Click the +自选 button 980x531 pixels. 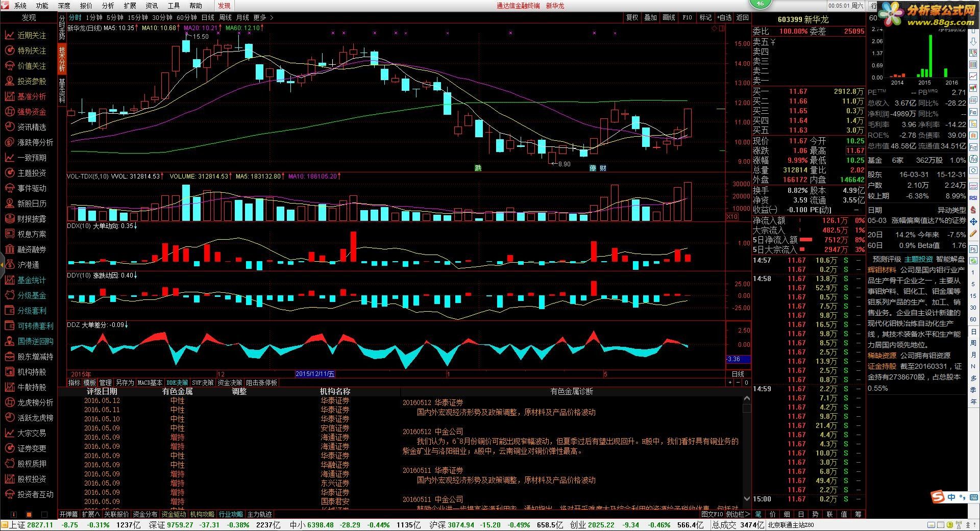pyautogui.click(x=724, y=17)
